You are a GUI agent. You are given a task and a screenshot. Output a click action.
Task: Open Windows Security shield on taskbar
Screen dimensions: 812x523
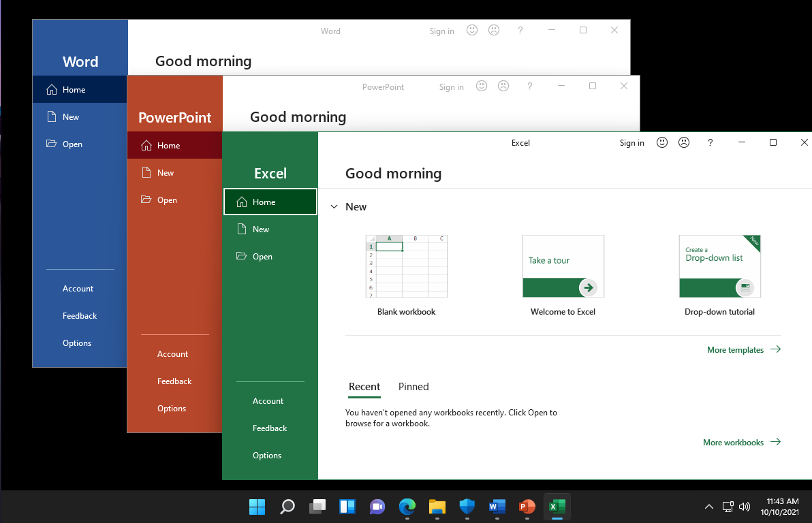(467, 507)
